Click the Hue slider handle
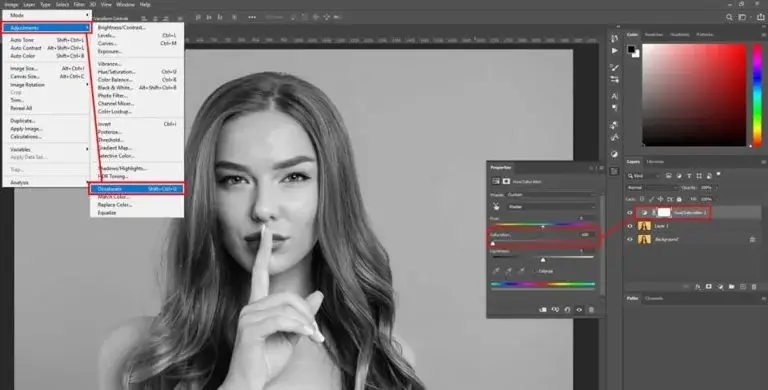 [543, 227]
